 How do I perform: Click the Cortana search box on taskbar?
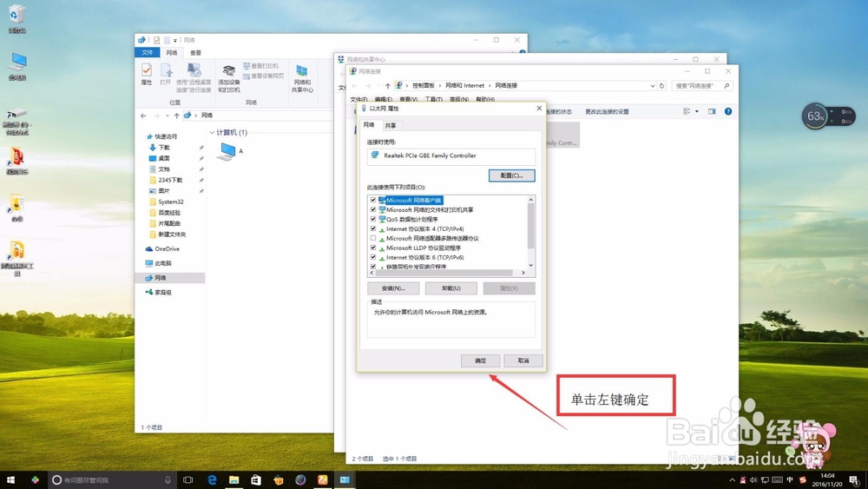pos(112,480)
